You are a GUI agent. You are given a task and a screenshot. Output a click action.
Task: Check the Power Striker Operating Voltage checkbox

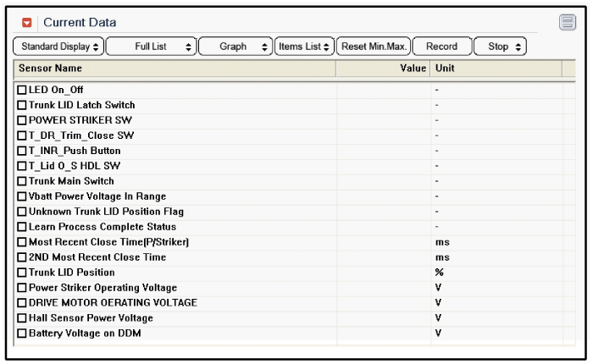coord(22,288)
